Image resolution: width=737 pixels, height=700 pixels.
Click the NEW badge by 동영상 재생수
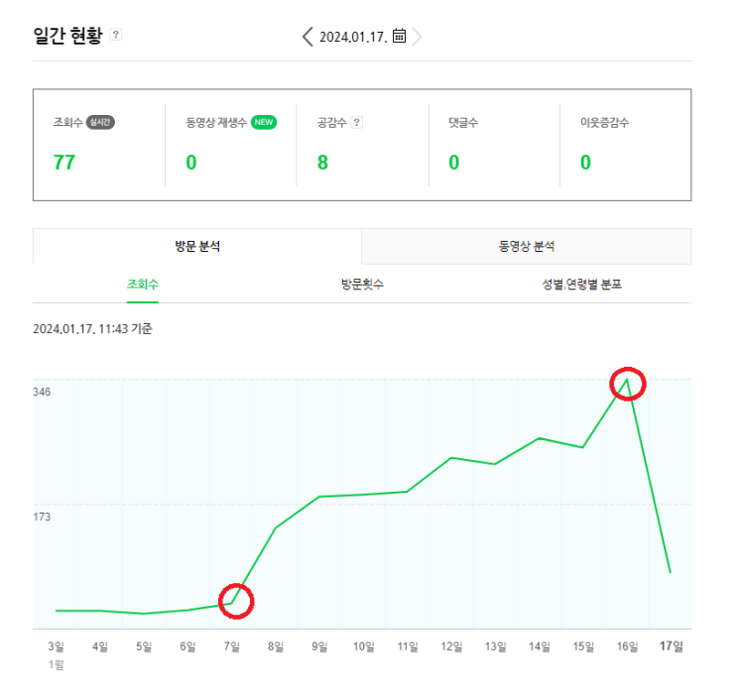coord(264,122)
